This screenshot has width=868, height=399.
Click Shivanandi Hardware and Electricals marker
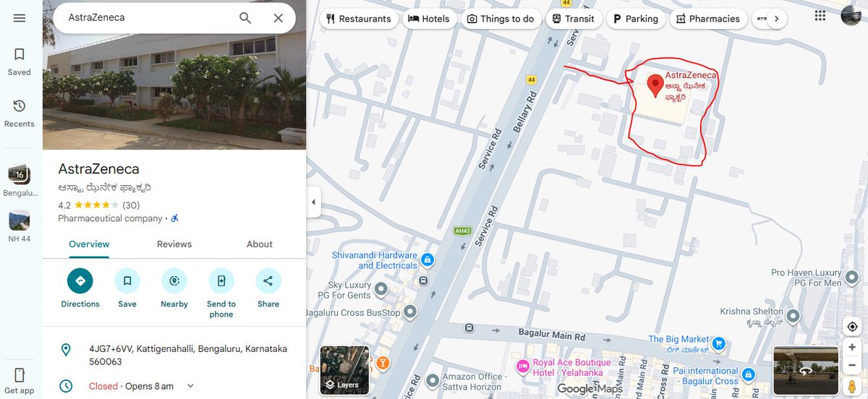tap(427, 259)
